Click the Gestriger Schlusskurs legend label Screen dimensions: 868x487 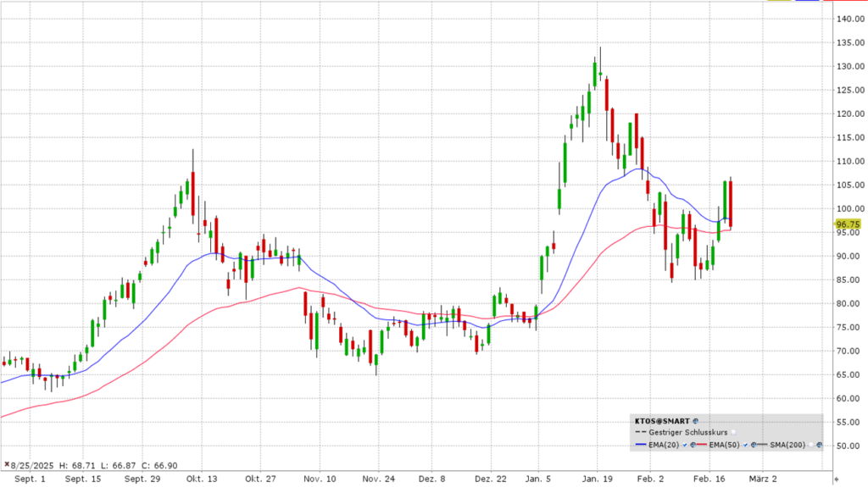click(x=683, y=432)
